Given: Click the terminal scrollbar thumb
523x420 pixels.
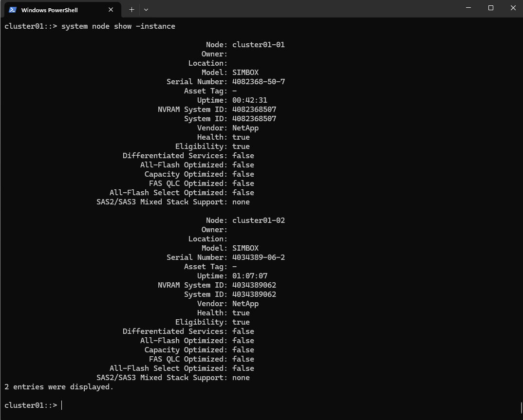Looking at the screenshot, I should coord(522,407).
